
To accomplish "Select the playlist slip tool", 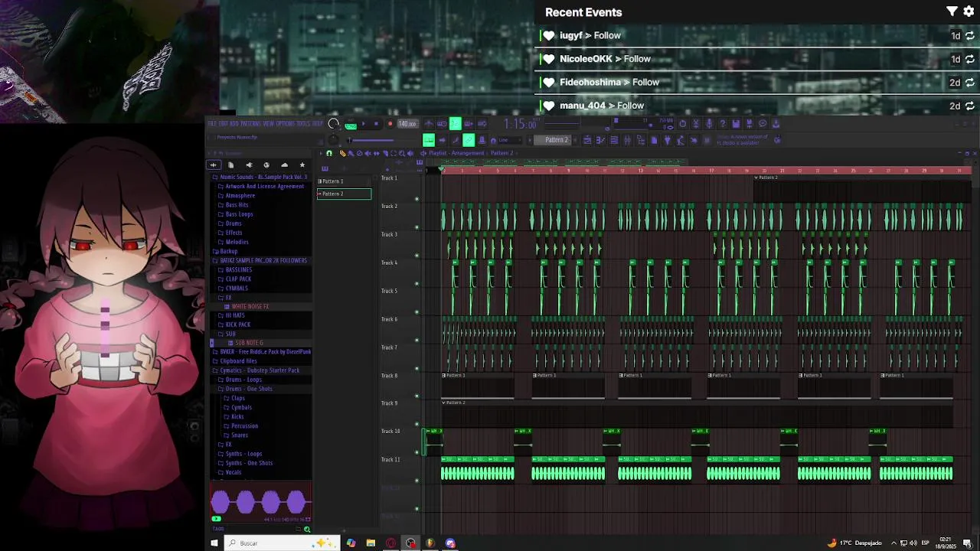I will click(x=376, y=153).
